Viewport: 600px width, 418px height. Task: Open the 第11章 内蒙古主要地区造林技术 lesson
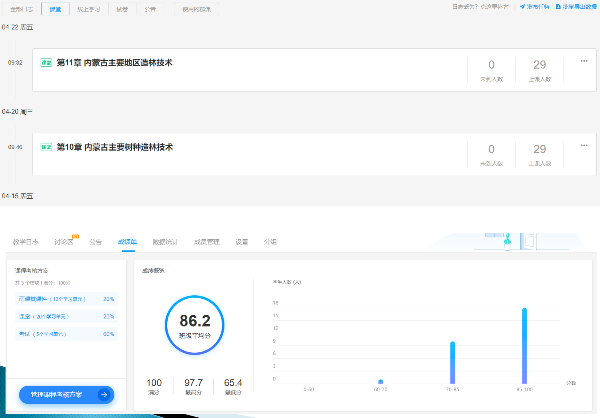(115, 63)
